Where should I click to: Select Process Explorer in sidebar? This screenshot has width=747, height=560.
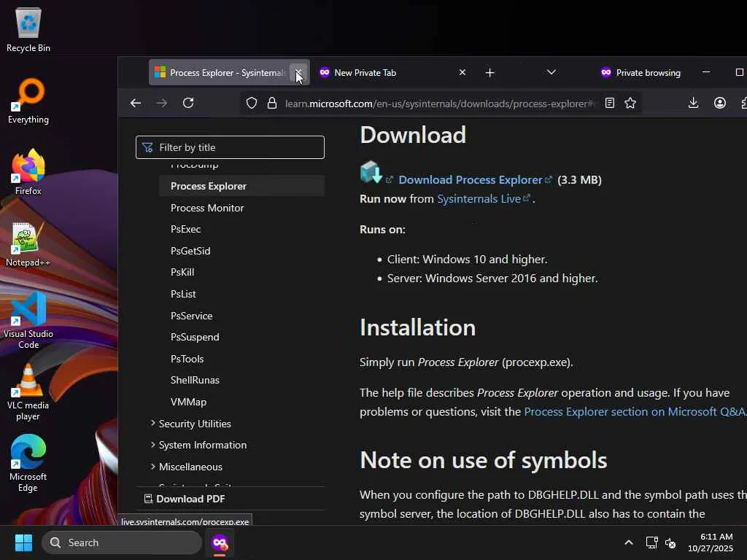(x=242, y=186)
